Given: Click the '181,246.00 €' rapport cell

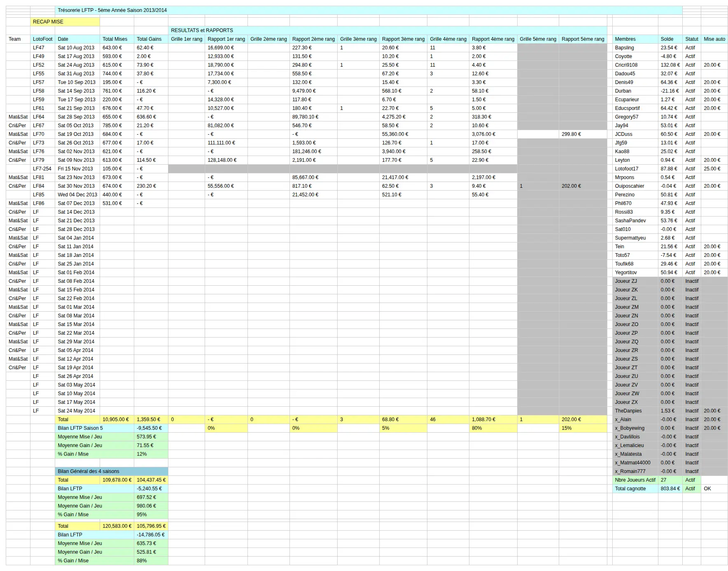Looking at the screenshot, I should pos(313,151).
